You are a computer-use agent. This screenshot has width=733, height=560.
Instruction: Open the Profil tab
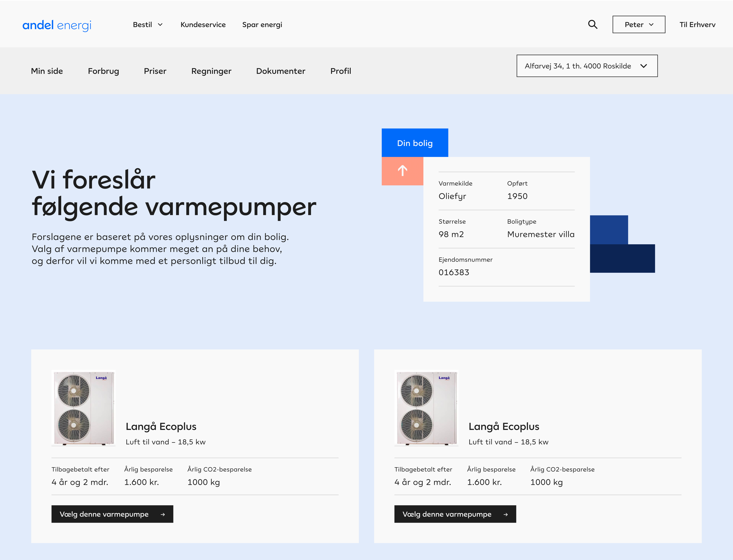point(341,71)
